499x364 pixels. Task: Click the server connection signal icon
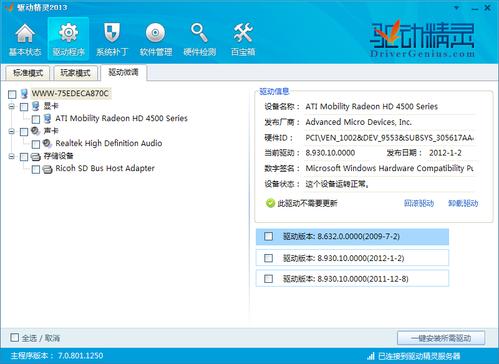click(371, 356)
